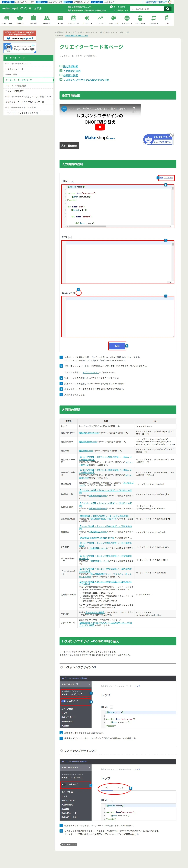Play the YouTube video with red button

pos(100,127)
